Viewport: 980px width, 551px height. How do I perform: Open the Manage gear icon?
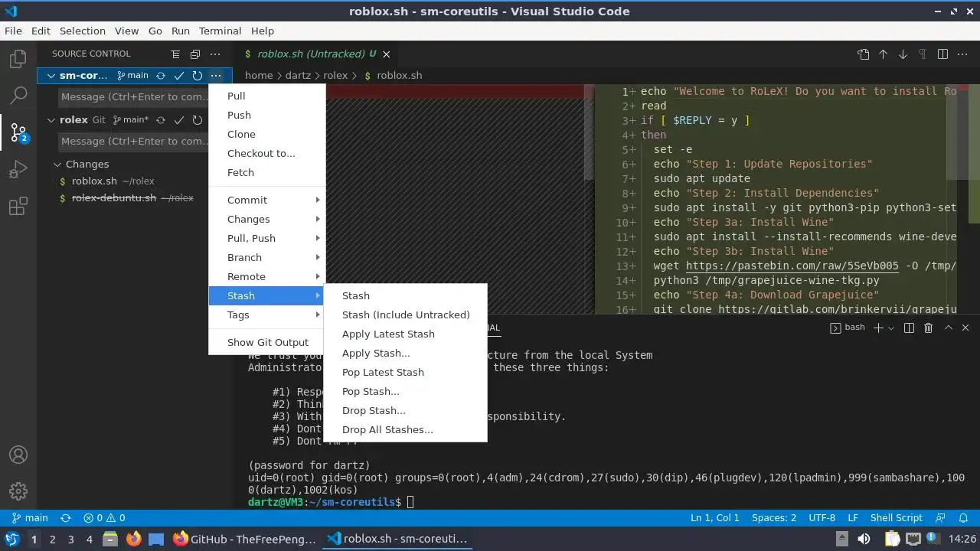18,491
